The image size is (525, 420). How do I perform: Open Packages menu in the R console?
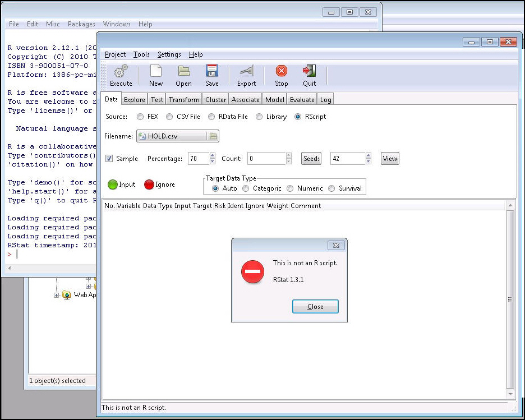[x=81, y=24]
